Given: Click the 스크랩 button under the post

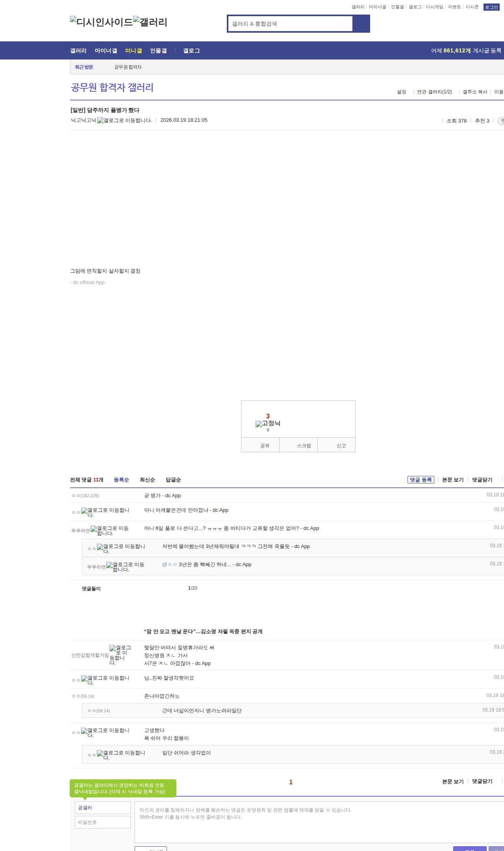Looking at the screenshot, I should coord(304,446).
